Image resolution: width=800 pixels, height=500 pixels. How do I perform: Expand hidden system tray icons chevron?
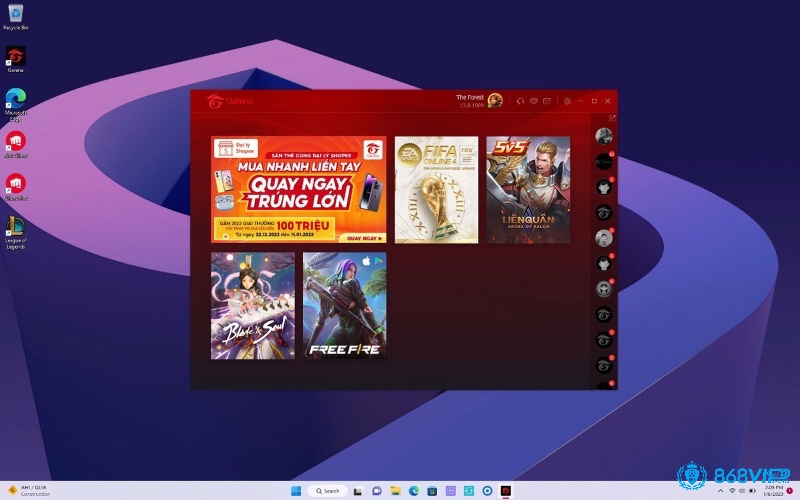[720, 491]
